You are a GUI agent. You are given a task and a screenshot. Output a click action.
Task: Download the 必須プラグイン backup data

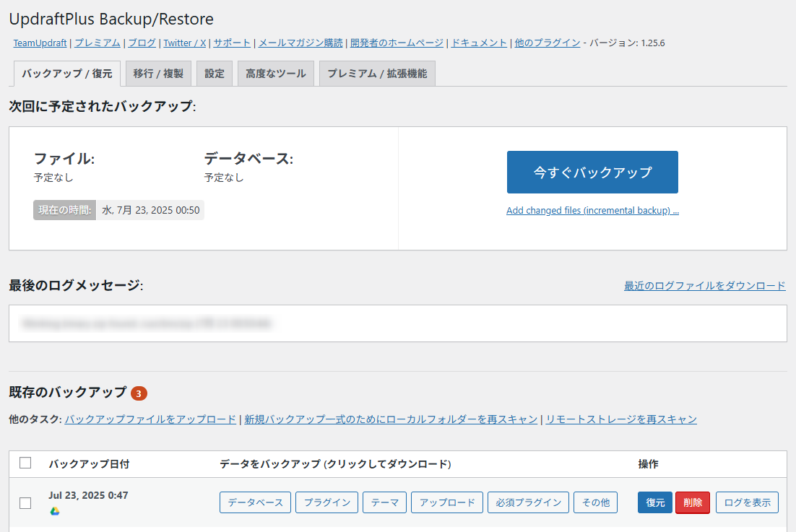tap(529, 502)
